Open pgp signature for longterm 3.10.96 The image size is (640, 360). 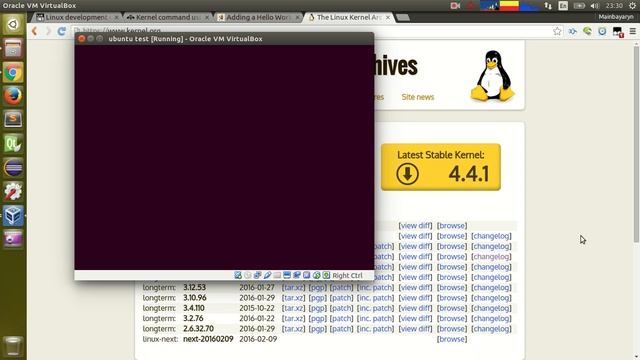tap(317, 298)
